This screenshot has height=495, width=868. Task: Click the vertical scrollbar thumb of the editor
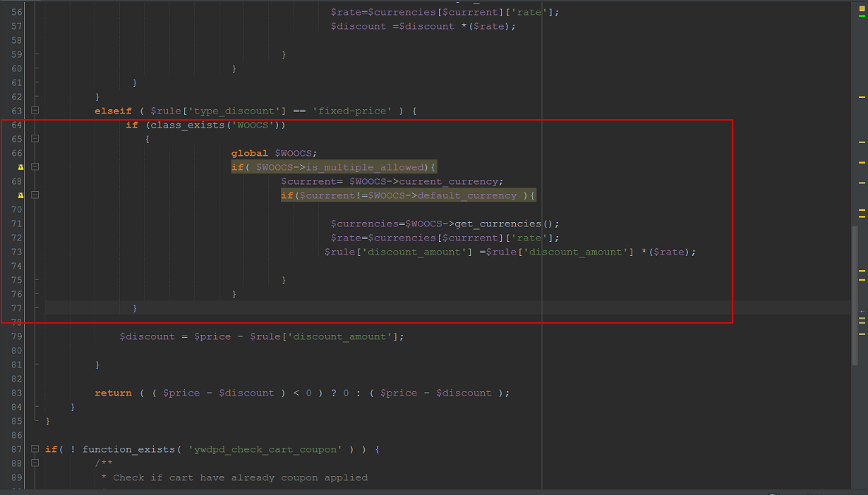click(x=855, y=295)
